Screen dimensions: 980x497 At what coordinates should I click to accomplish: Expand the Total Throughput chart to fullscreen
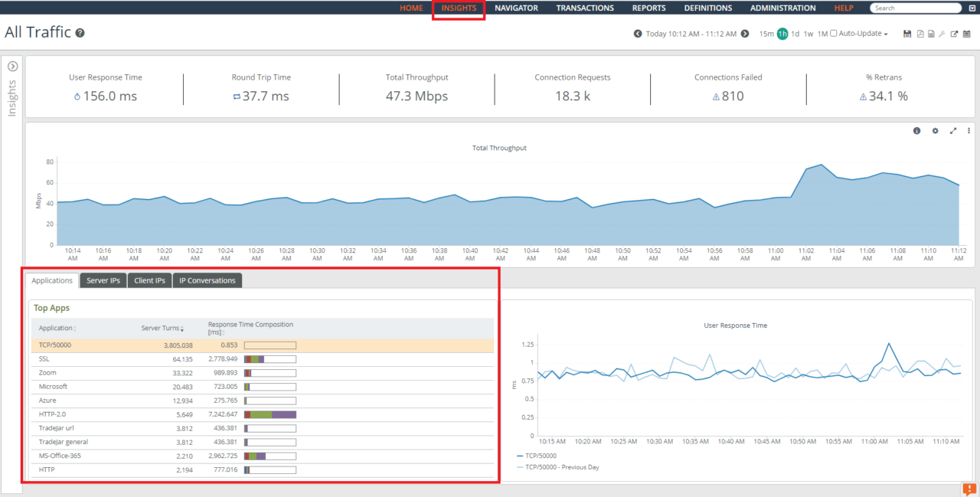[x=953, y=130]
